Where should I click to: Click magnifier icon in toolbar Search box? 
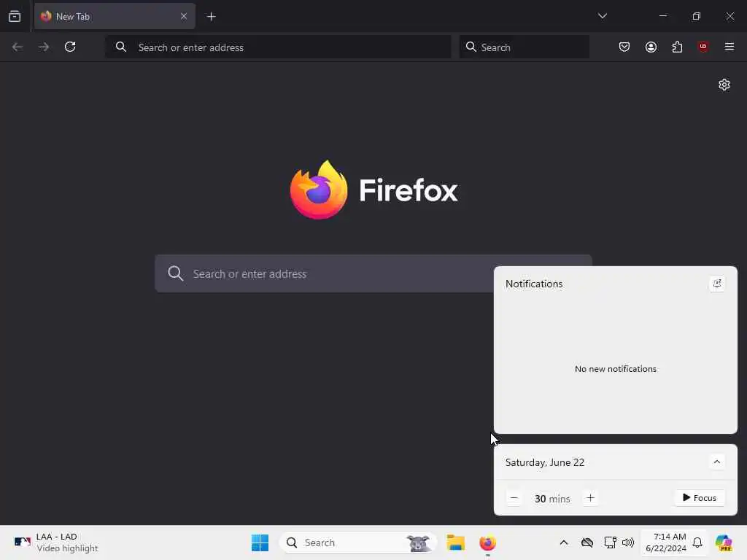click(x=471, y=47)
